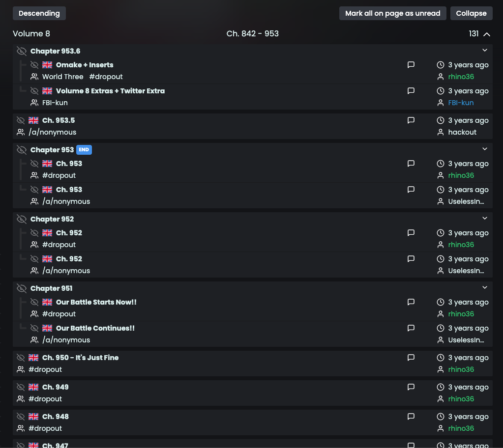
Task: Click comment bubble for Ch. 950 – It's Just Fine
Action: pyautogui.click(x=411, y=357)
